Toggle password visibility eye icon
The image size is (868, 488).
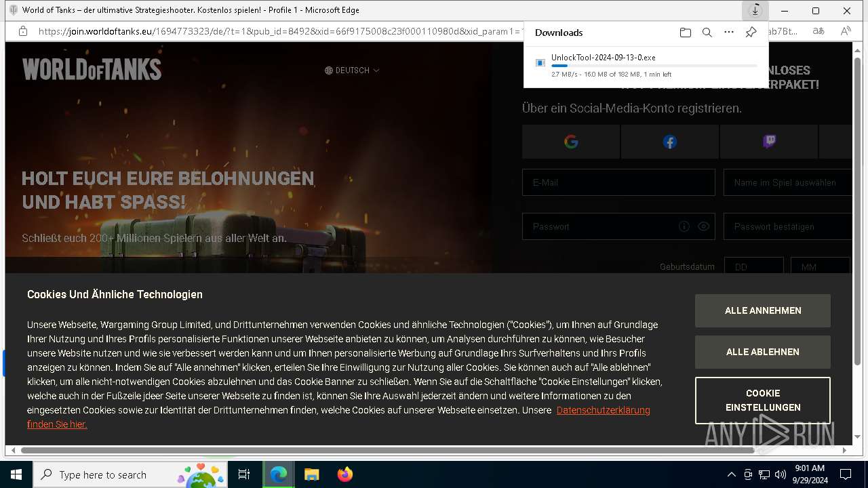[703, 226]
